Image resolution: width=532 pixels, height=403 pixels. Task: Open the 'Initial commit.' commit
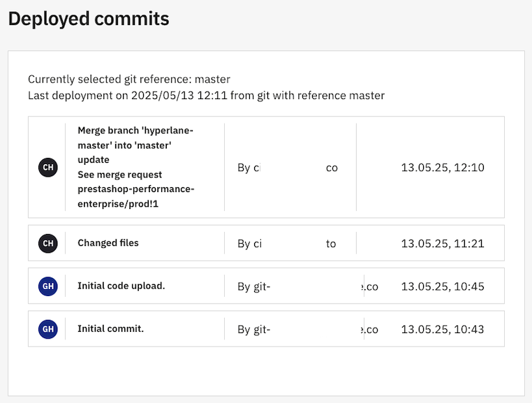pyautogui.click(x=110, y=328)
